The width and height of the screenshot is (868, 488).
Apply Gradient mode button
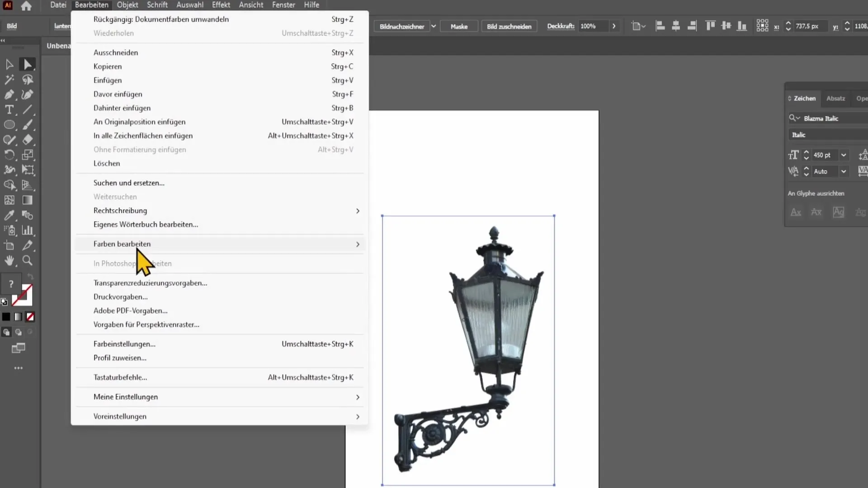click(18, 317)
